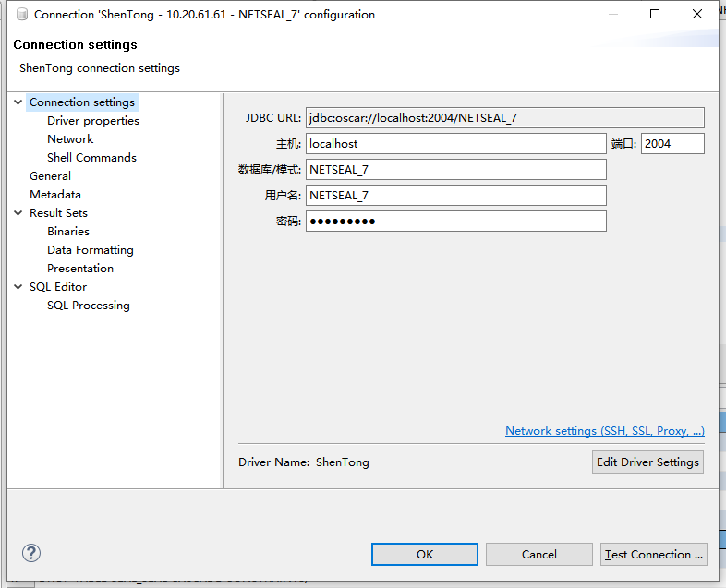Open the General page

(50, 176)
